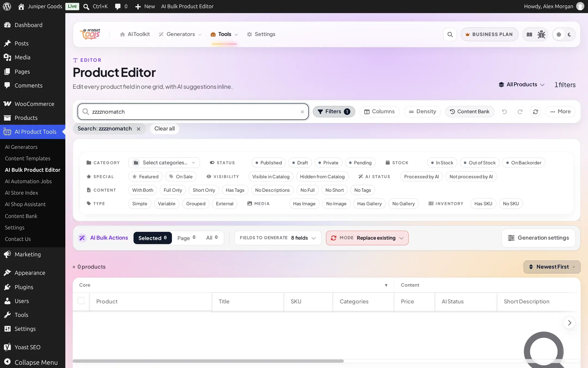Click the AI Product Tools logo

pyautogui.click(x=90, y=34)
